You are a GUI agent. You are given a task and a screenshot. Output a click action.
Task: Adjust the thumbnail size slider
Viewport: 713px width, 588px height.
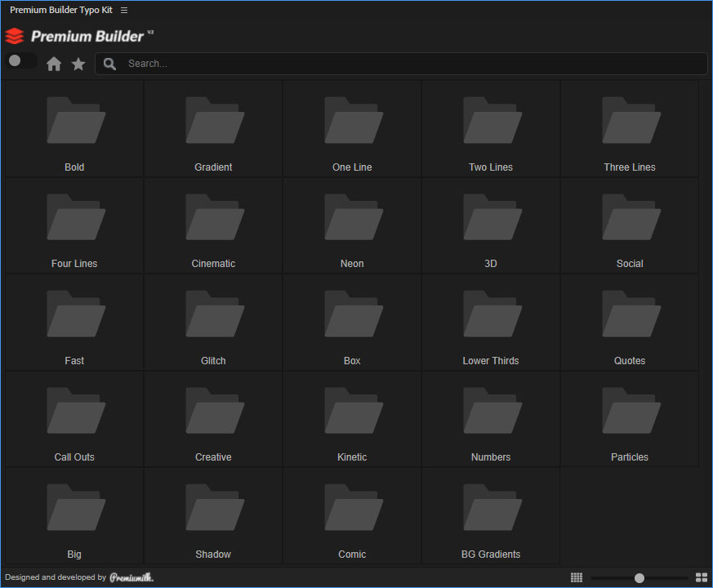(639, 577)
